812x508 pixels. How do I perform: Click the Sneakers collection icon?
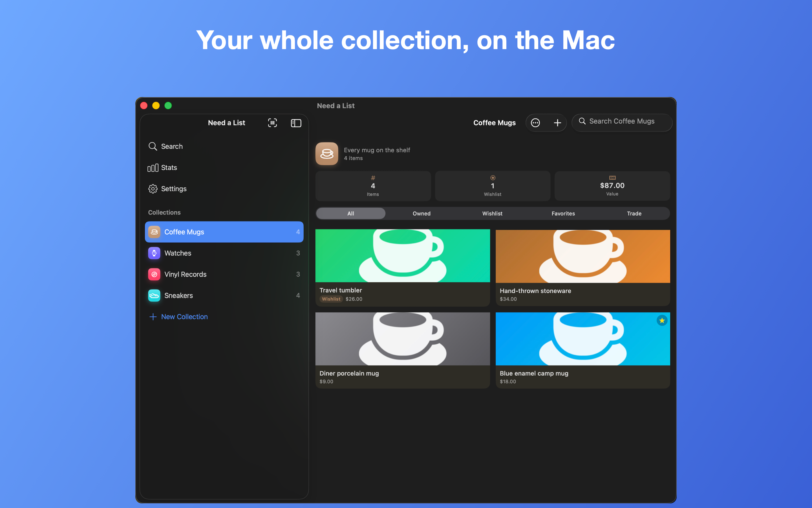(154, 295)
